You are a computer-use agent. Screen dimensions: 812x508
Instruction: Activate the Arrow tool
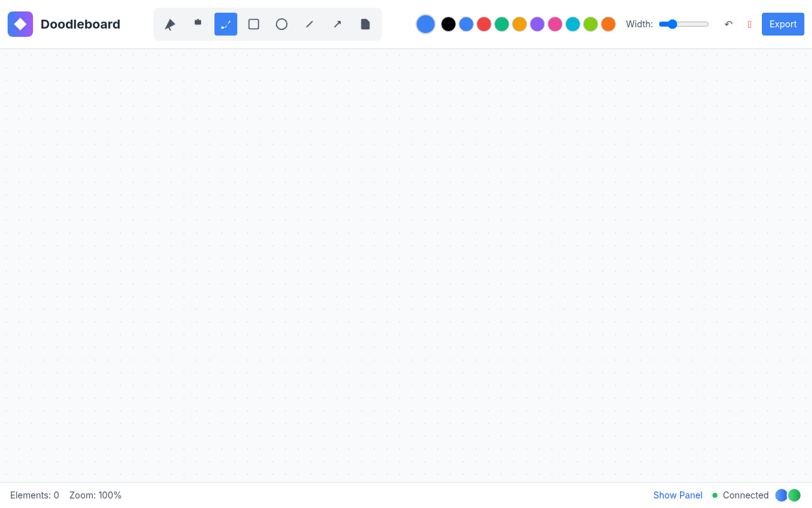tap(337, 24)
